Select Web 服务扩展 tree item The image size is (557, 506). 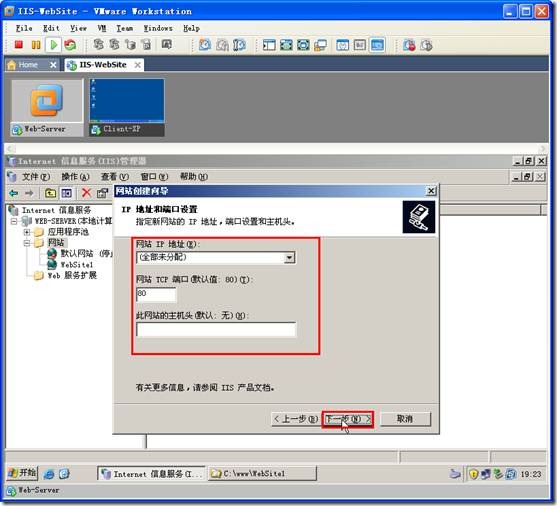72,275
